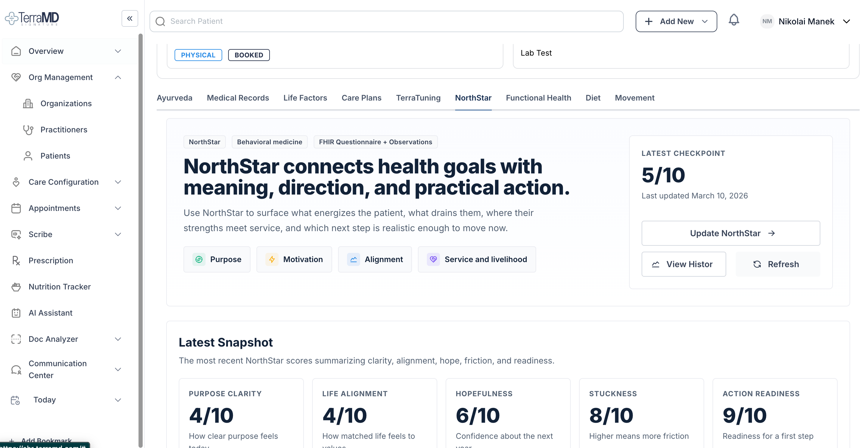The width and height of the screenshot is (868, 448).
Task: Open Practitioners via stethoscope icon
Action: (x=28, y=130)
